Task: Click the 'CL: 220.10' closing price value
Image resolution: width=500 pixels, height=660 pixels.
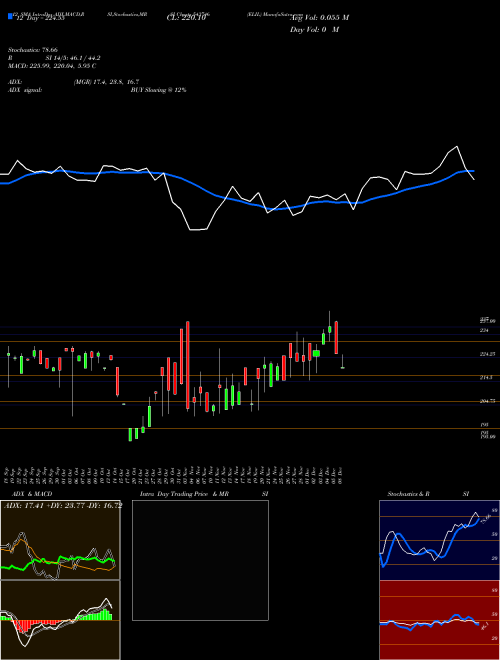Action: [186, 18]
